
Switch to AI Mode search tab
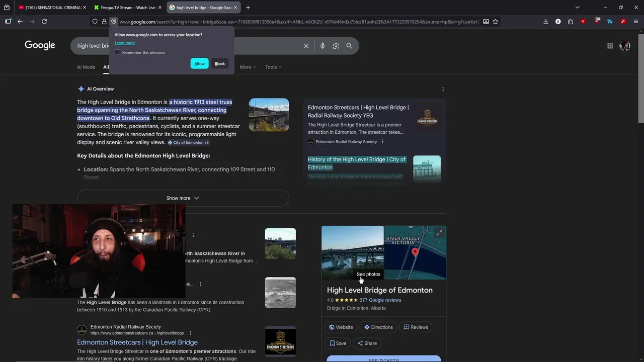tap(86, 67)
